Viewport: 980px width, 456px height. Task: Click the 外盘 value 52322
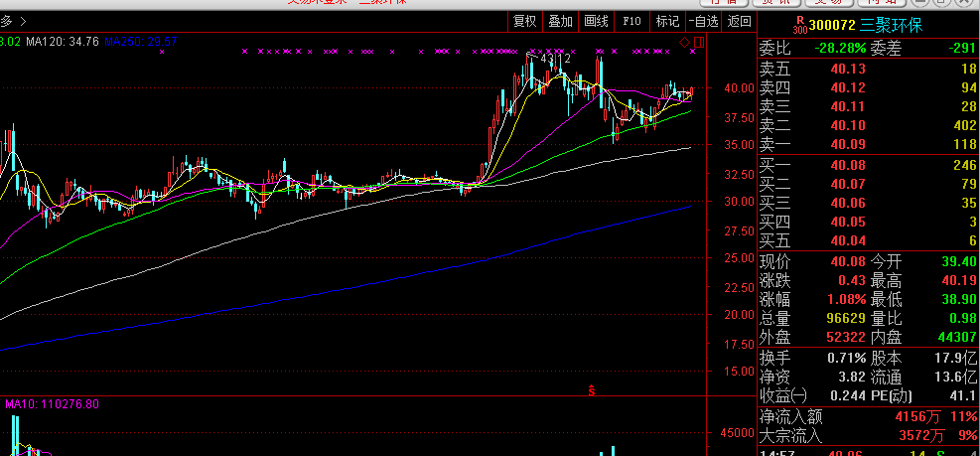[846, 338]
